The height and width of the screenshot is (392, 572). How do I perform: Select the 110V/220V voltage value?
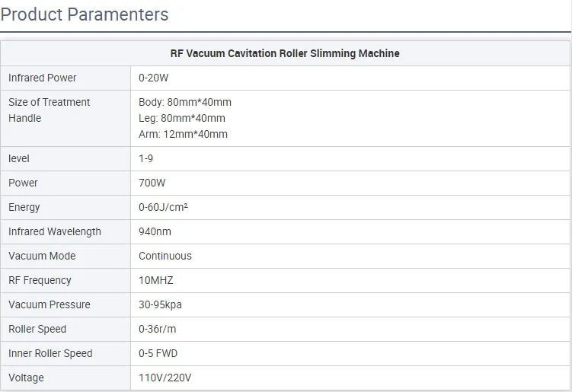pos(165,378)
